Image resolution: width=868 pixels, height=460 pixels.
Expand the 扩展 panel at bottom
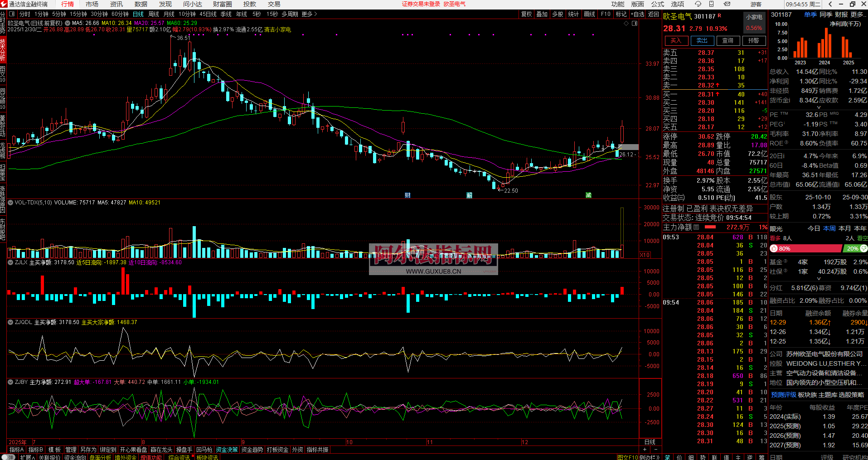[27, 457]
